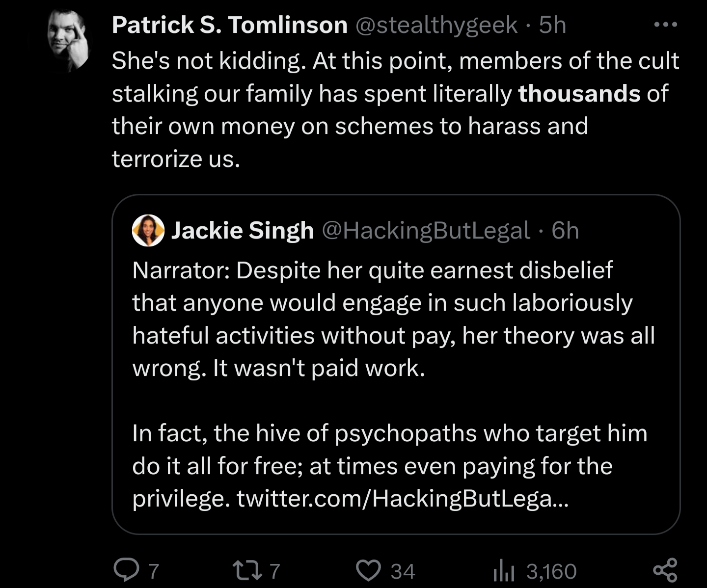Open the quoted tweet starting with 'Narrator: Despite'

tap(396, 364)
